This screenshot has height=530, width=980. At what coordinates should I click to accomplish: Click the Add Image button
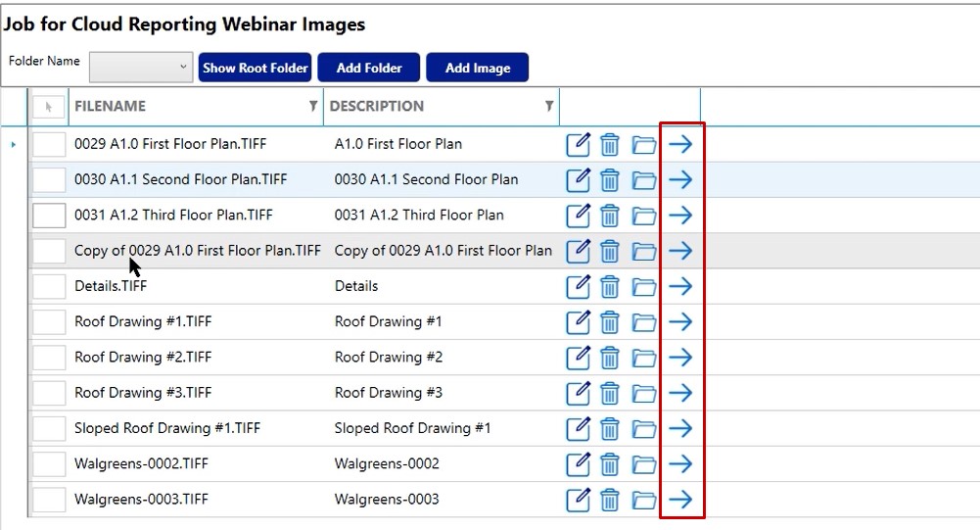(x=477, y=68)
